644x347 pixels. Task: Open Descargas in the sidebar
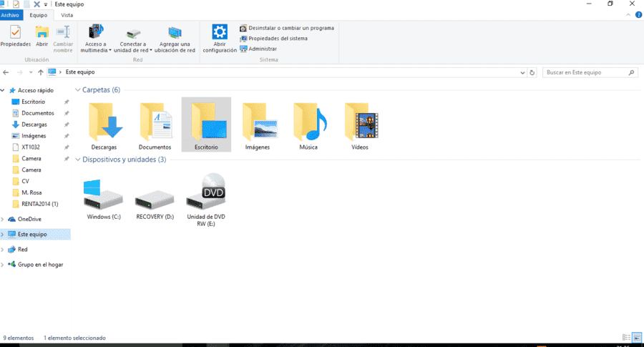pyautogui.click(x=34, y=124)
